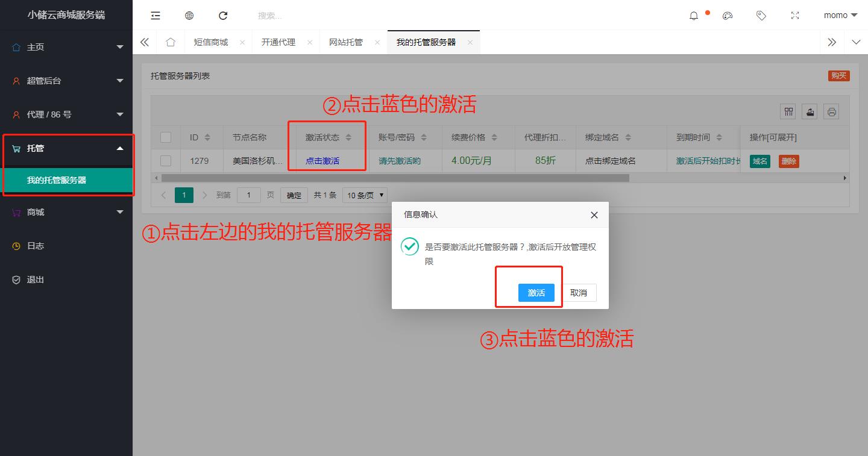Click the refresh page icon
Screen dimensions: 868x456
223,16
